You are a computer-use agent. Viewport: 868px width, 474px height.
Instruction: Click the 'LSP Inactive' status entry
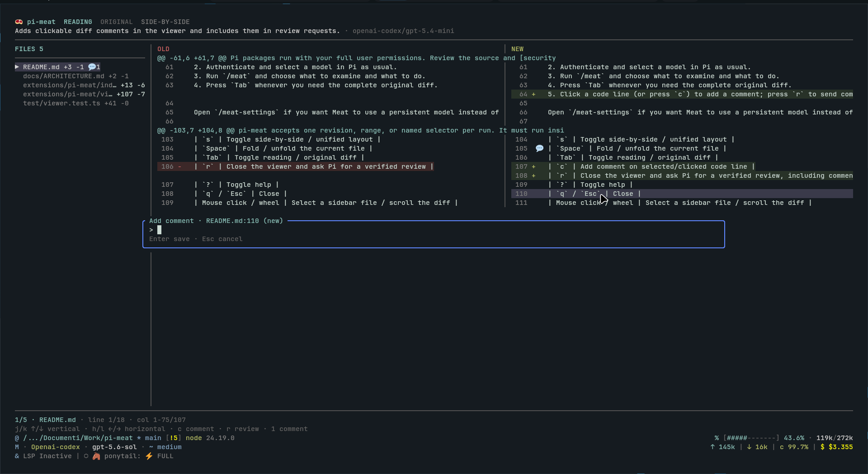click(x=47, y=456)
